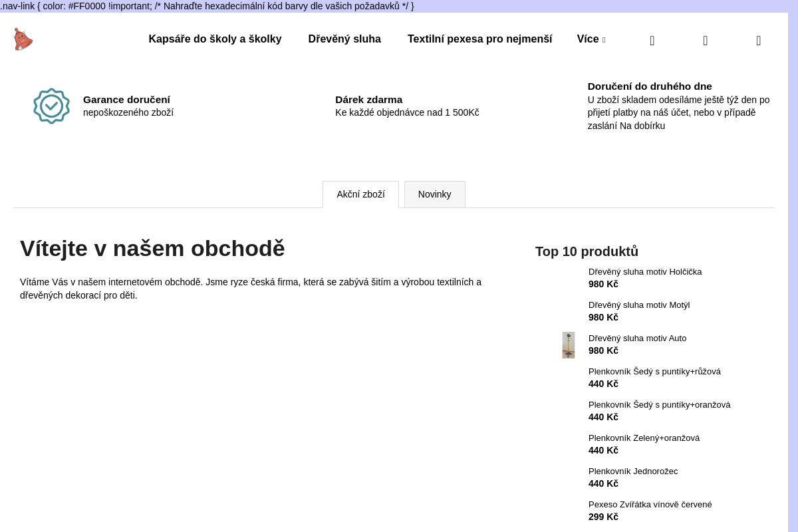Open Dřevěný sluha motiv Holčička product

tap(645, 272)
